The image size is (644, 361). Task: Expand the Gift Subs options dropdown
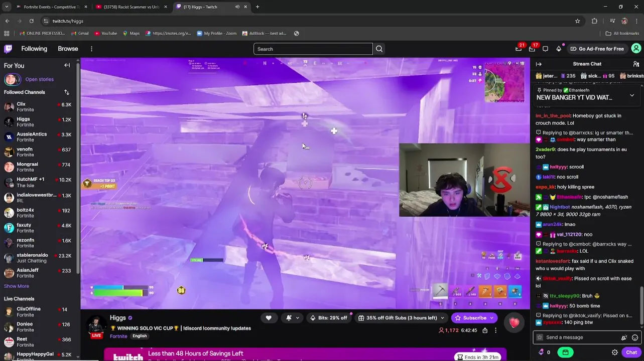point(442,318)
